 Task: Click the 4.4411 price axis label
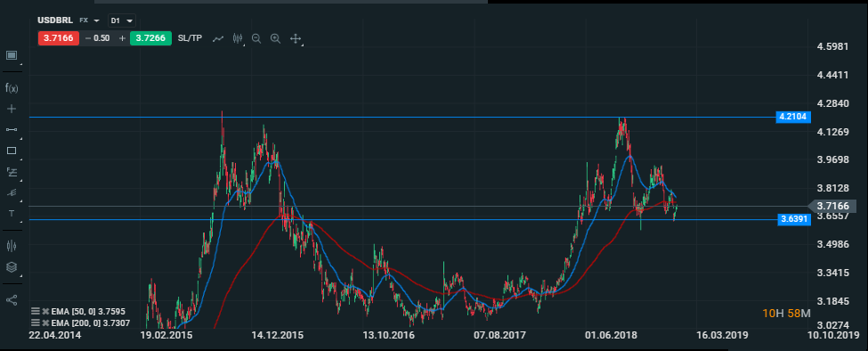(833, 75)
